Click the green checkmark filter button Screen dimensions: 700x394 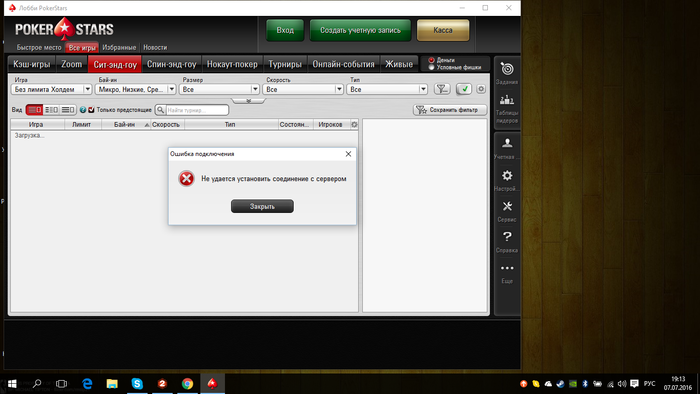(464, 89)
